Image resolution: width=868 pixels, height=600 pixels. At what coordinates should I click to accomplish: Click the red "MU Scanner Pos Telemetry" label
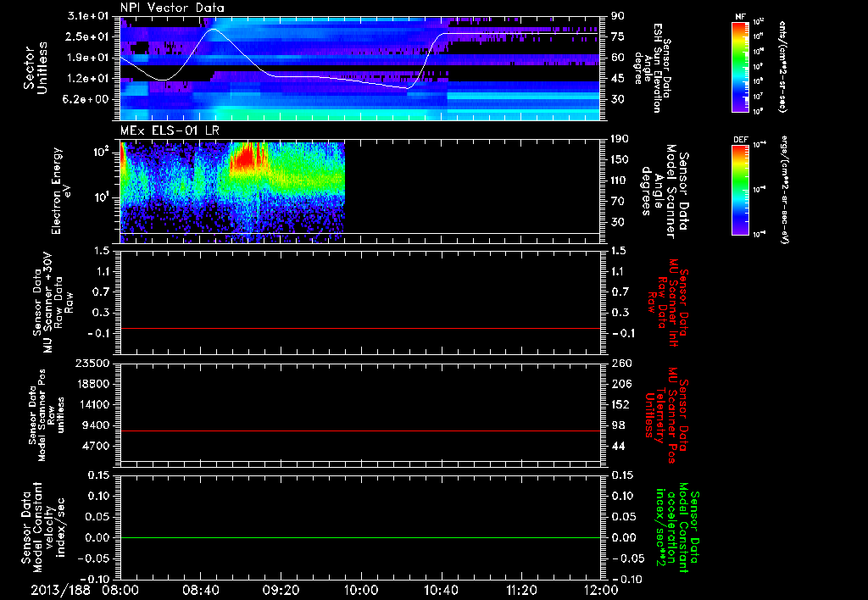(666, 415)
